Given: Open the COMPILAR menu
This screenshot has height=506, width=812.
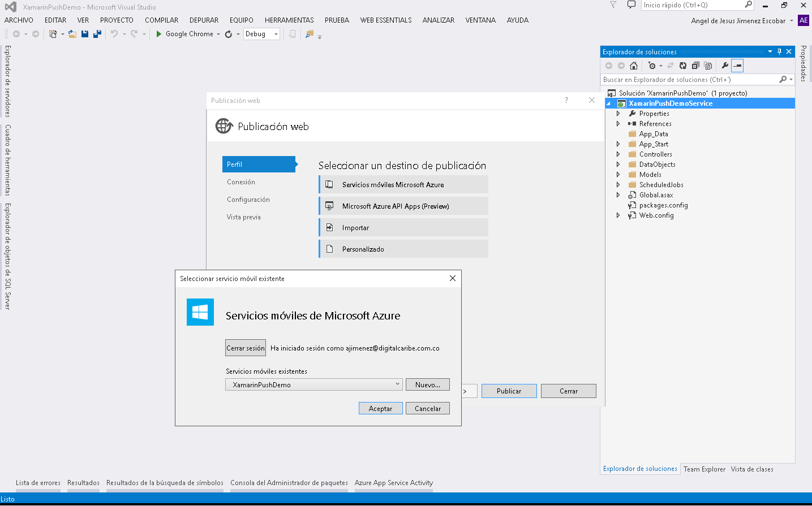Looking at the screenshot, I should [x=161, y=20].
